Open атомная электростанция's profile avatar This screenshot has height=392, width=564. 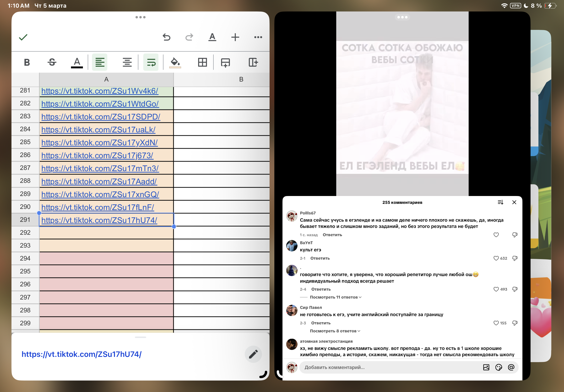pos(292,345)
